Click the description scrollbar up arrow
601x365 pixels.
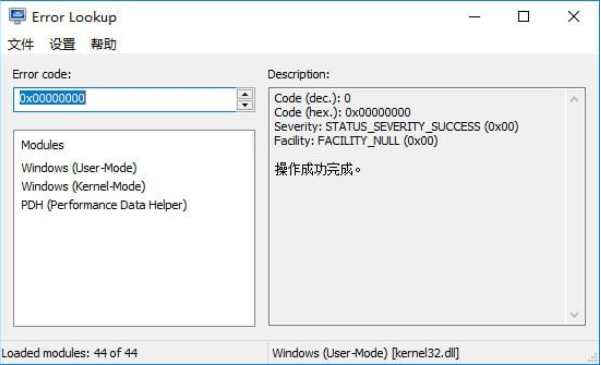point(574,100)
